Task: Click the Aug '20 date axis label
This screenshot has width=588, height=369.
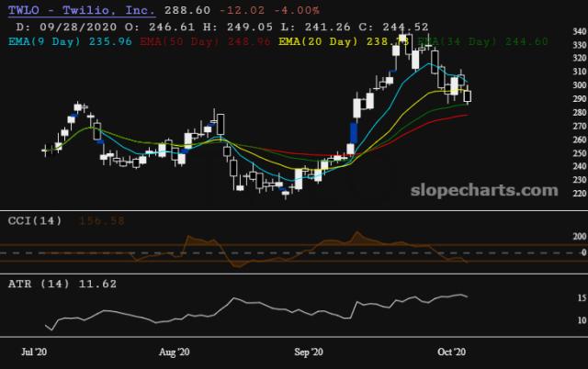Action: (175, 352)
